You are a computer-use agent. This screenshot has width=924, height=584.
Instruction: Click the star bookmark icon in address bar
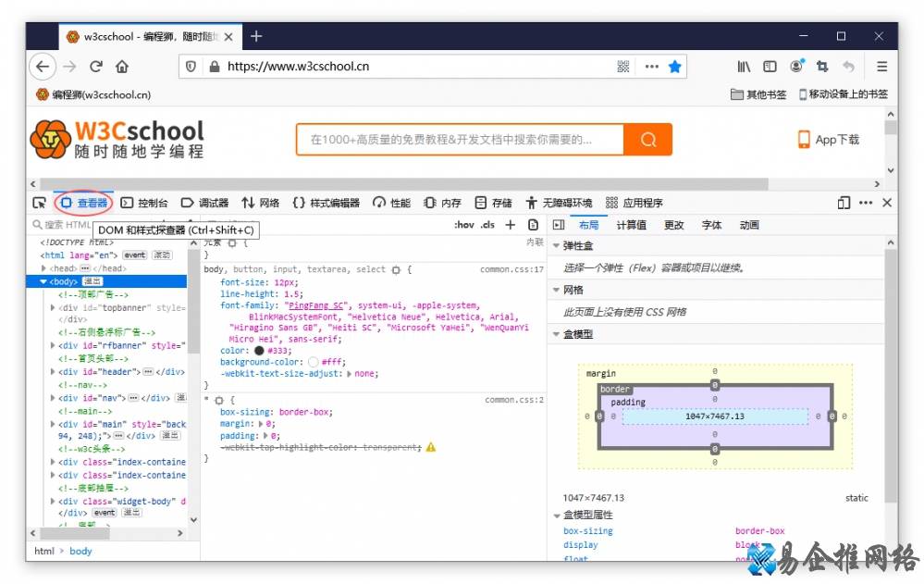click(x=675, y=67)
